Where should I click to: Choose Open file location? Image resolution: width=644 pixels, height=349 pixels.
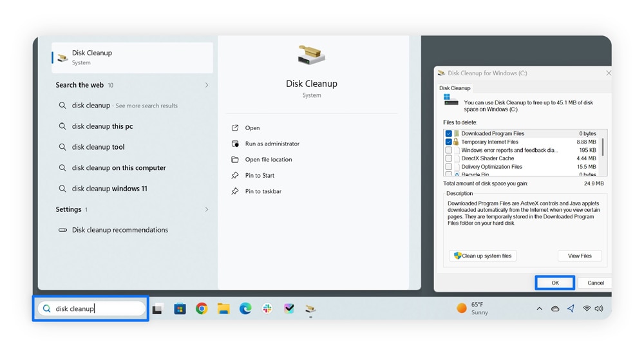click(x=269, y=159)
